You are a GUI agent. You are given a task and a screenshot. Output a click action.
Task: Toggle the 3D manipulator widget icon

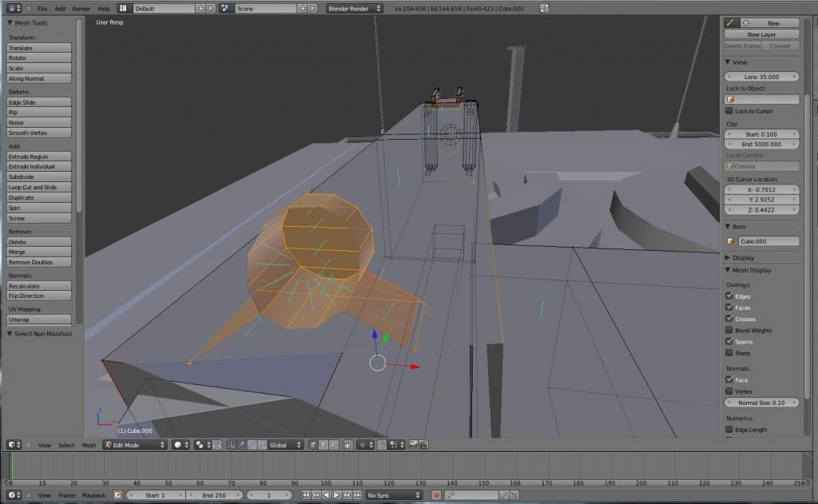coord(231,445)
